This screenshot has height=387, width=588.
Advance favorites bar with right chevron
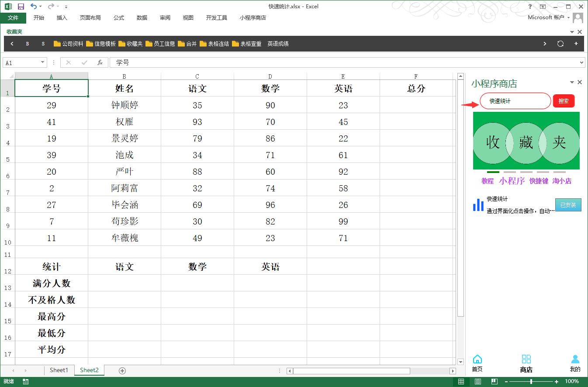545,44
